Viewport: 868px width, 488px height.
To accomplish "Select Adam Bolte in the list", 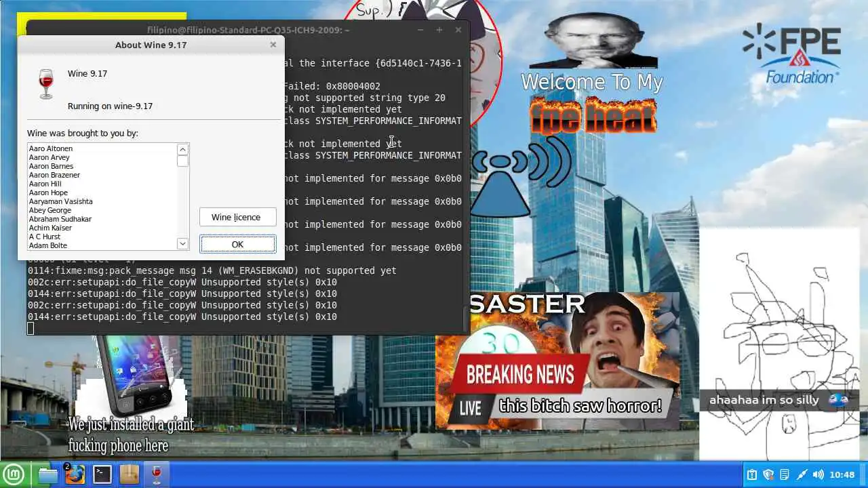I will (x=102, y=245).
